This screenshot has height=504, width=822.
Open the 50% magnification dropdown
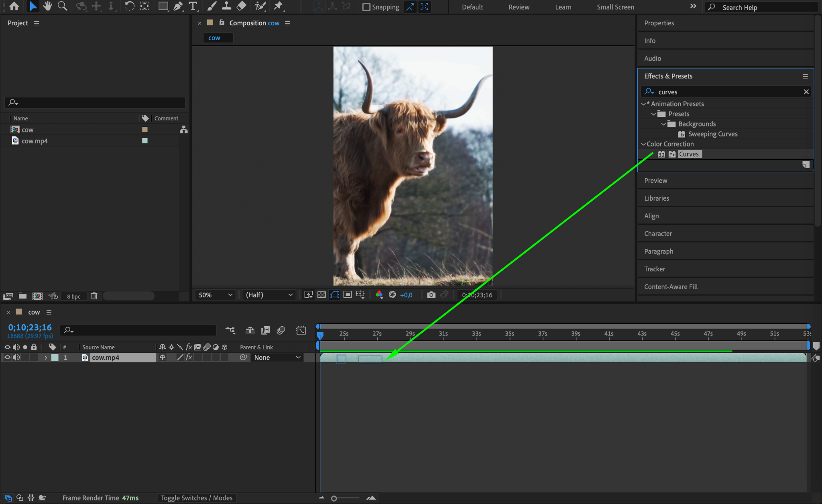pyautogui.click(x=216, y=295)
